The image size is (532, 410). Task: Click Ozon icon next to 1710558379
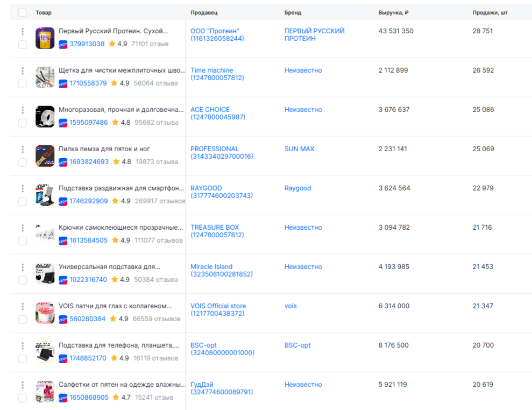[63, 83]
